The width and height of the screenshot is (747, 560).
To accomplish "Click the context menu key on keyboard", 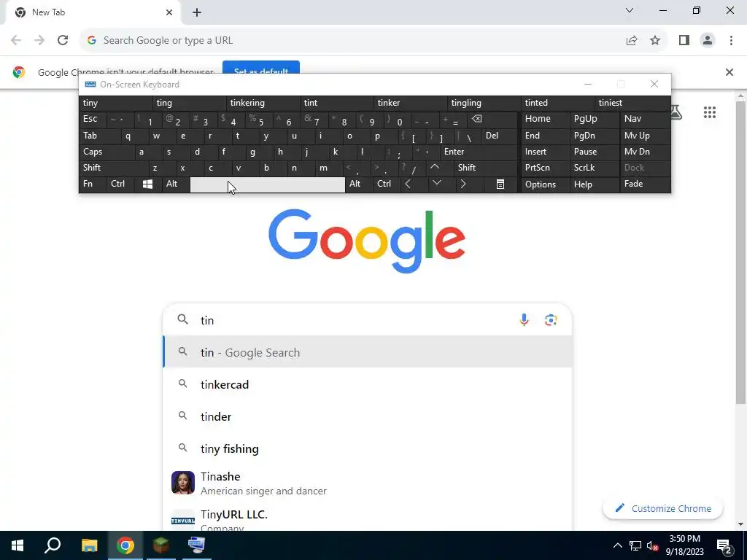I will (x=500, y=184).
